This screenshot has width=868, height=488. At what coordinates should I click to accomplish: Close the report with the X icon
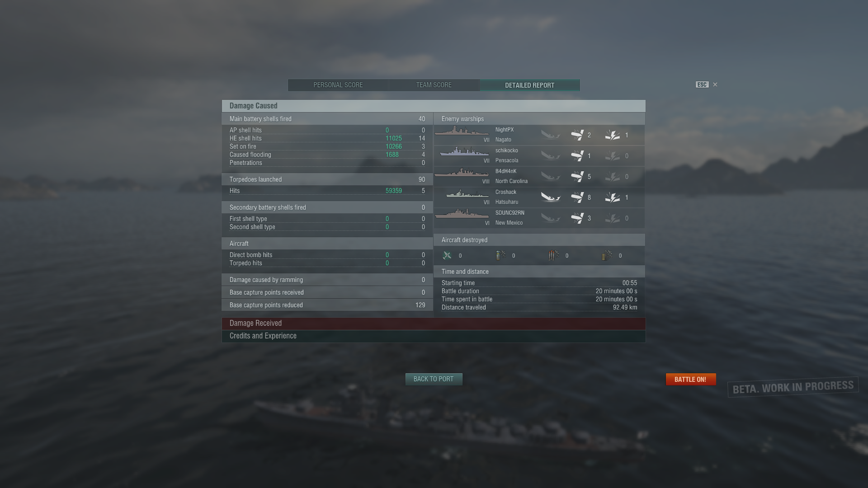715,84
